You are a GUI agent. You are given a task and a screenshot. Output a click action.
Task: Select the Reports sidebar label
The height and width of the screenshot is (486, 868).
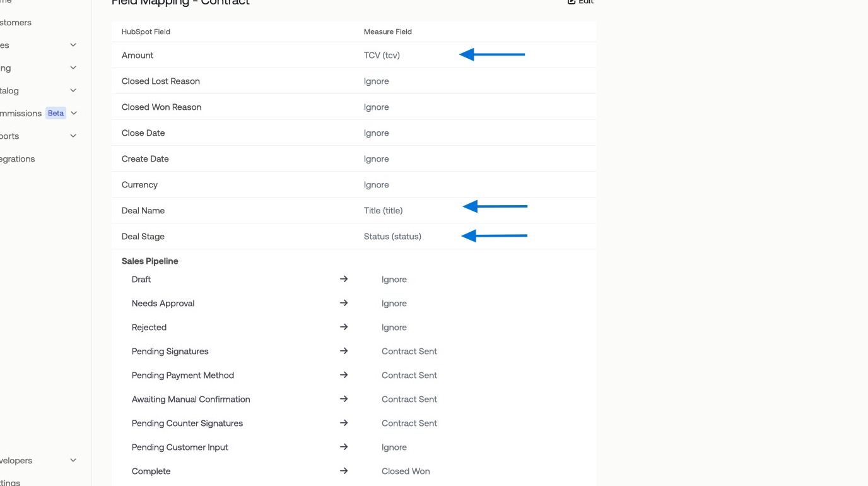click(9, 136)
